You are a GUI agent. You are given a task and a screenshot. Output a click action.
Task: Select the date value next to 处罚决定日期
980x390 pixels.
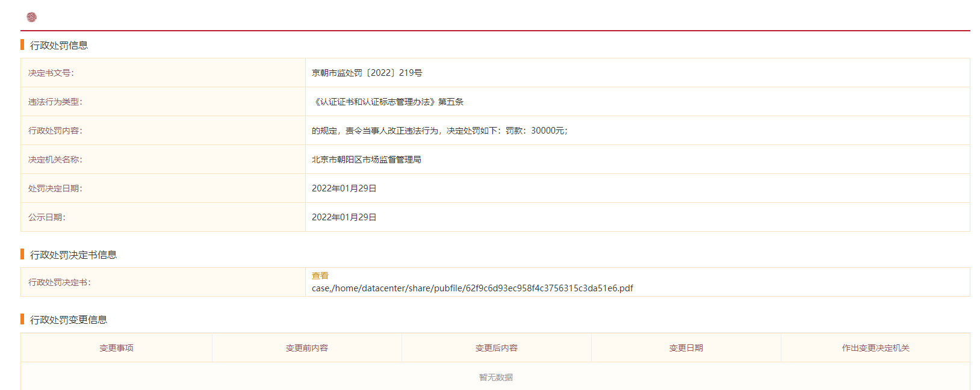click(344, 188)
